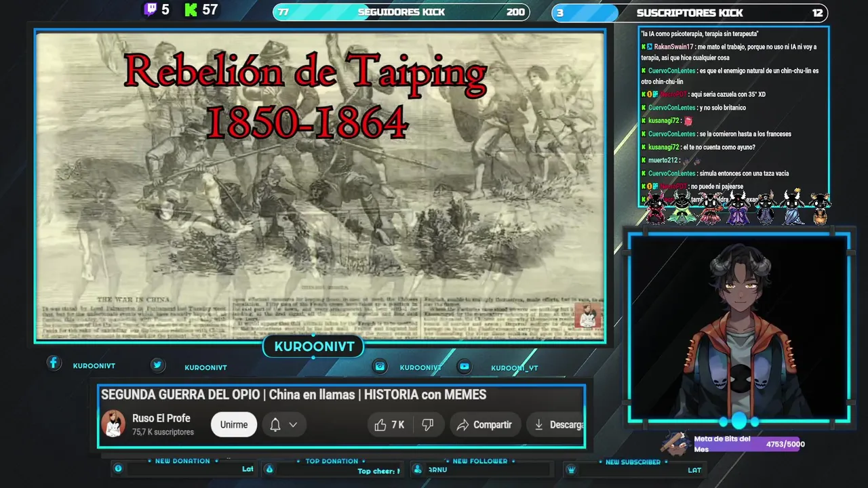The image size is (868, 488).
Task: Click chat username RakanSwain17
Action: tap(673, 47)
